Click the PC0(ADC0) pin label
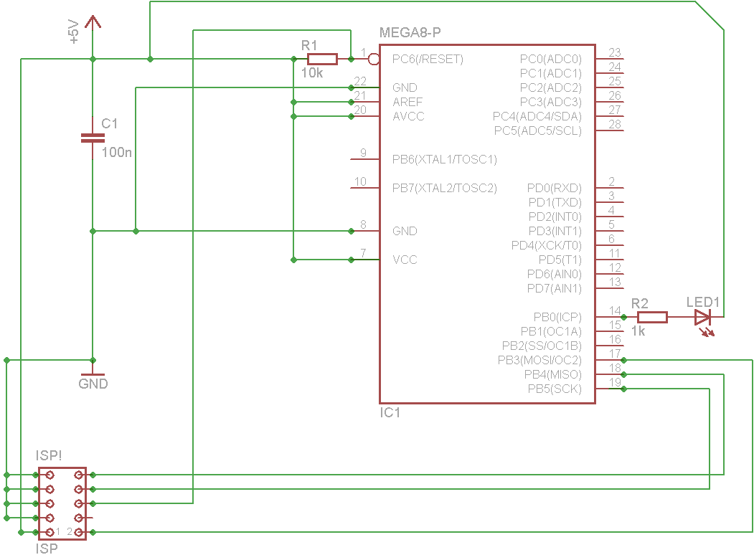 (x=550, y=59)
